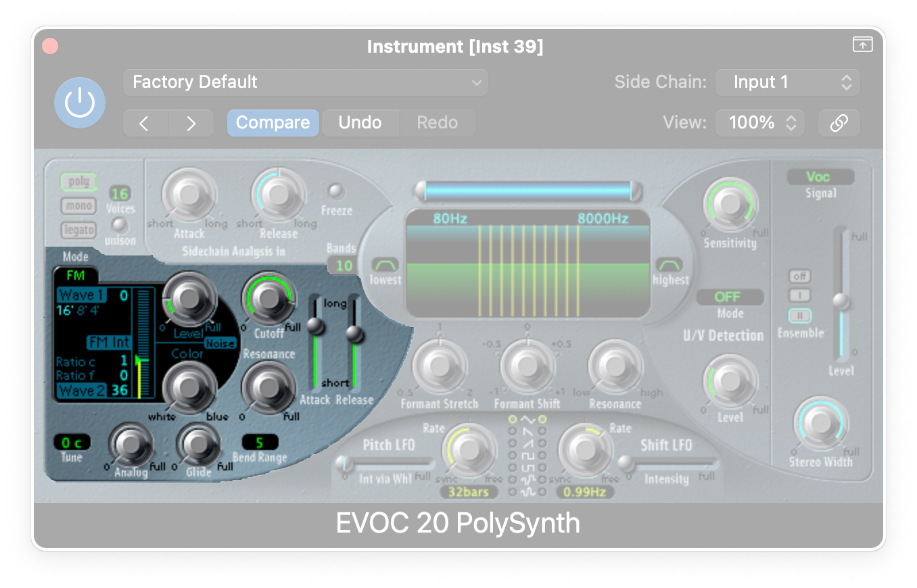Click the Stereo Width knob
Image resolution: width=917 pixels, height=588 pixels.
pyautogui.click(x=820, y=424)
